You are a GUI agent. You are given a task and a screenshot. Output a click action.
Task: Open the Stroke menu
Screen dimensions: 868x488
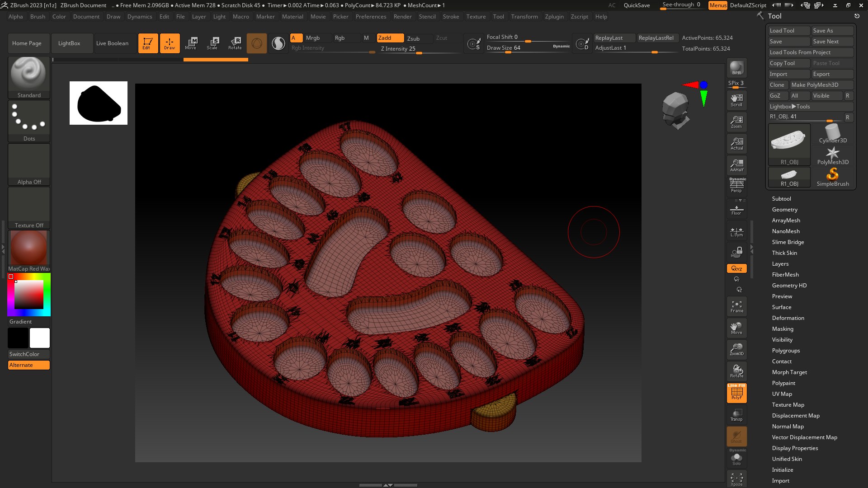(451, 17)
